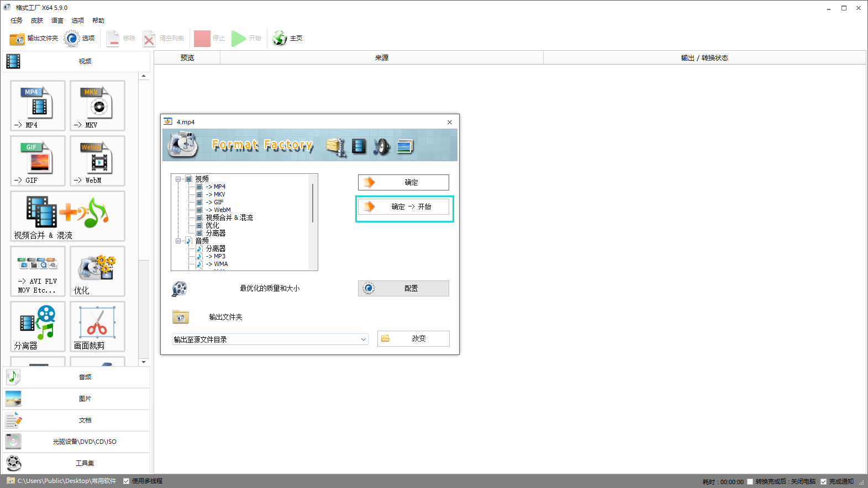Screen dimensions: 868x488
Task: Open the 帮助 menu
Action: click(x=98, y=20)
